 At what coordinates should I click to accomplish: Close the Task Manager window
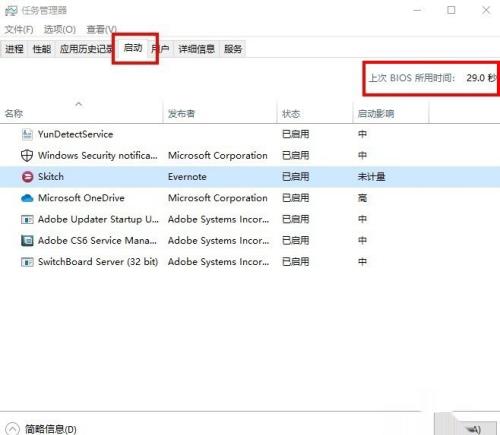[x=486, y=10]
